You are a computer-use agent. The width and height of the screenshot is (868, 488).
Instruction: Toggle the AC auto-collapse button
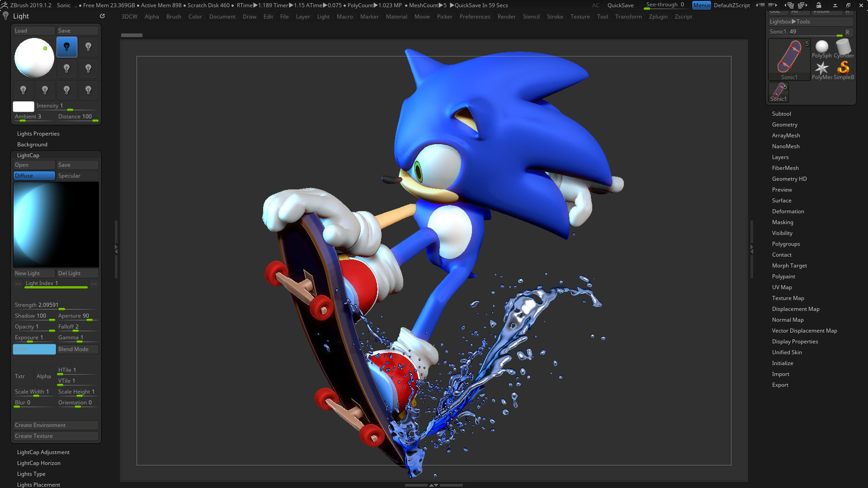click(596, 5)
